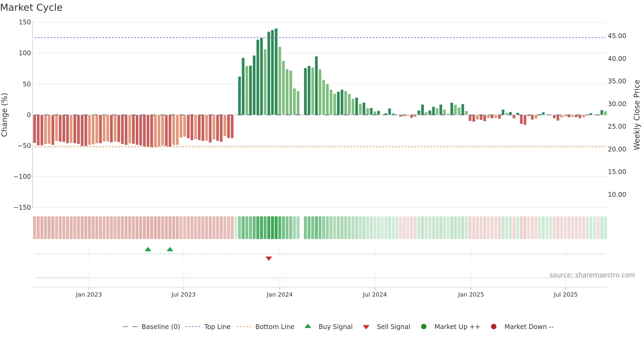
Task: Click the red Sell Signal triangle in the legend
Action: [366, 327]
